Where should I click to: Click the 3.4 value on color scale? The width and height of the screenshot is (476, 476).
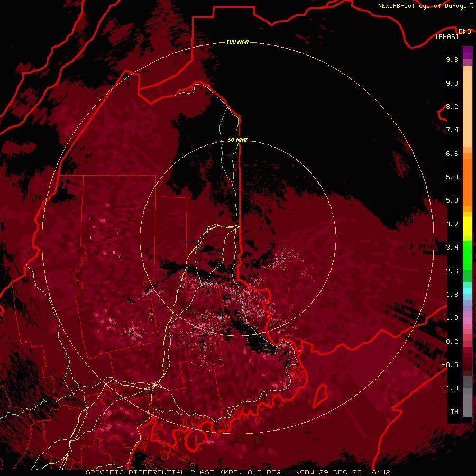click(x=452, y=248)
